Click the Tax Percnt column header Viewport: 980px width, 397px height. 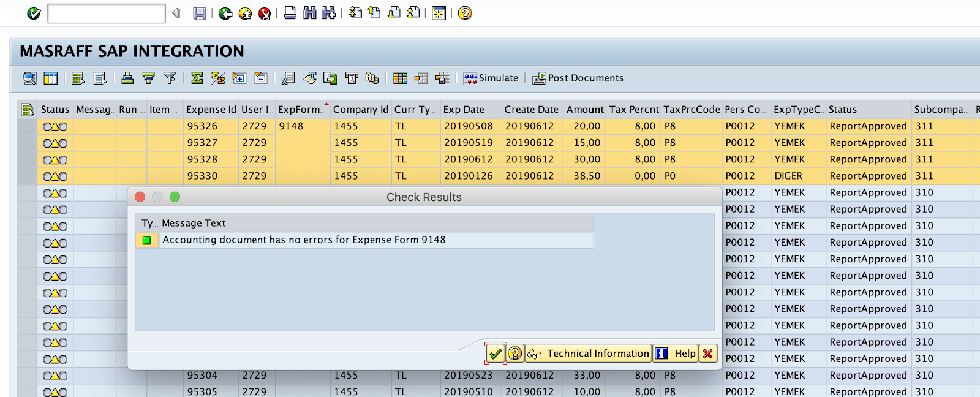tap(634, 110)
